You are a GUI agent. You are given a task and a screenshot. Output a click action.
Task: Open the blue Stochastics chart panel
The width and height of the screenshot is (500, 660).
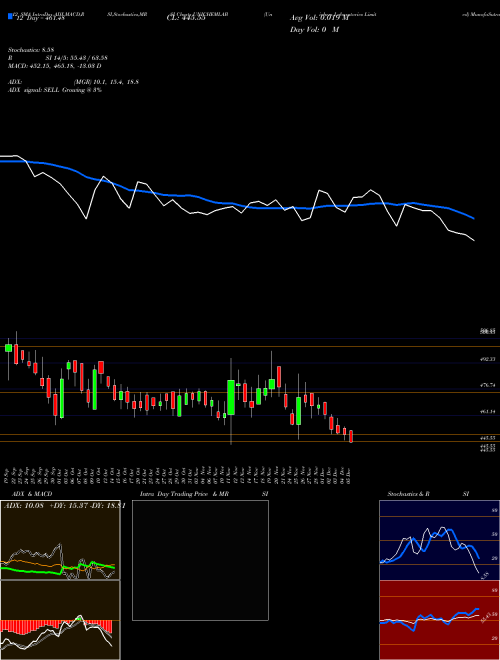click(x=439, y=540)
